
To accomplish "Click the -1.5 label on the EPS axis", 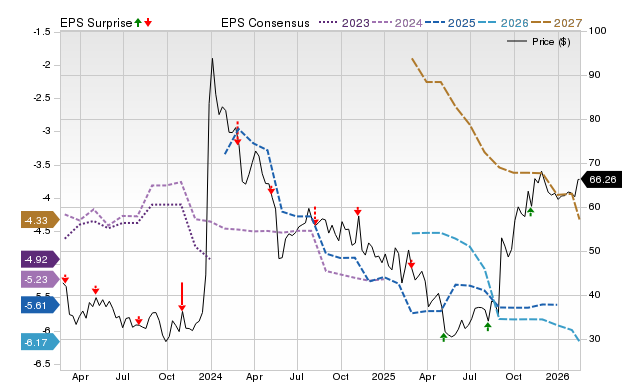I will coord(42,32).
